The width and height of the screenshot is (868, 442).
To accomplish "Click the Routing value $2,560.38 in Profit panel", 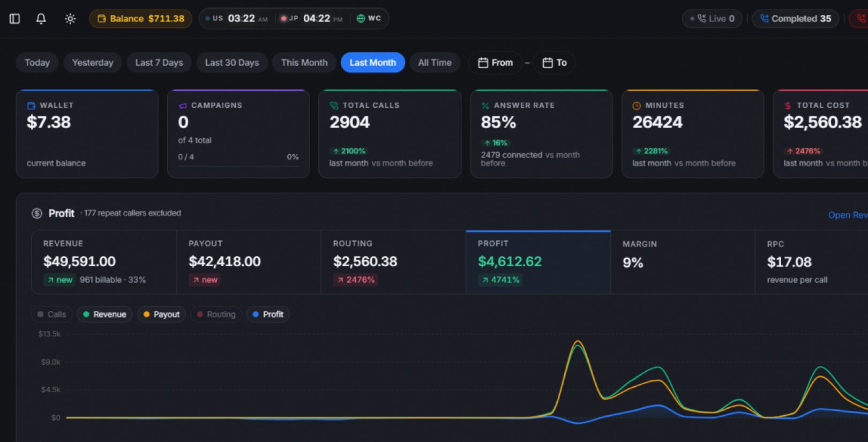I will coord(365,261).
